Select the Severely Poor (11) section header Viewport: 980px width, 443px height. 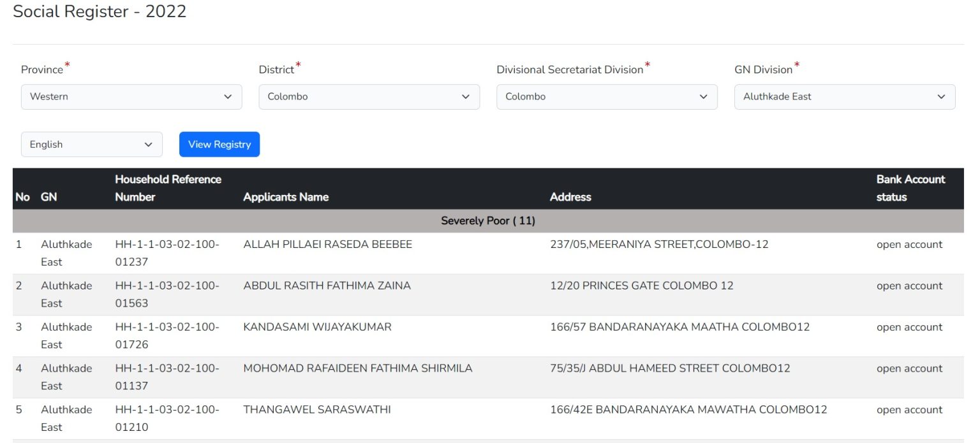[x=487, y=220]
